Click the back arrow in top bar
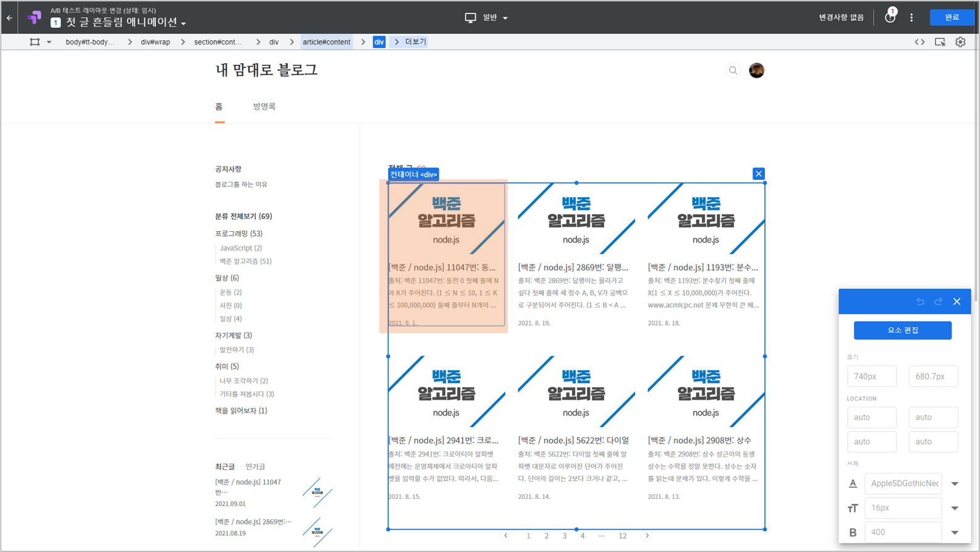This screenshot has height=552, width=980. point(9,18)
